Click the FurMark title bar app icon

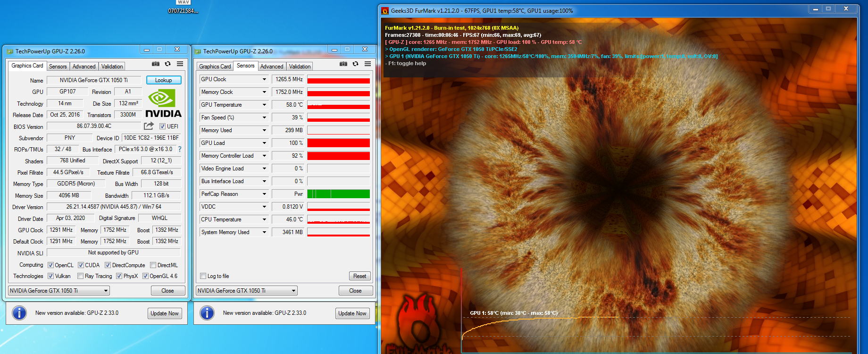[385, 10]
